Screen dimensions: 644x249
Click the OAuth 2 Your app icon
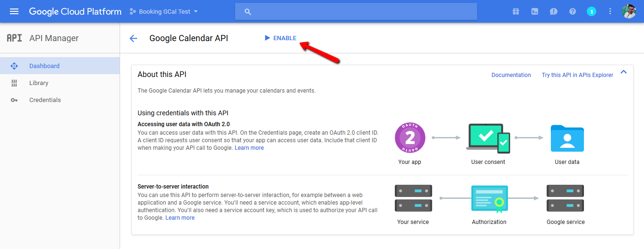point(410,137)
